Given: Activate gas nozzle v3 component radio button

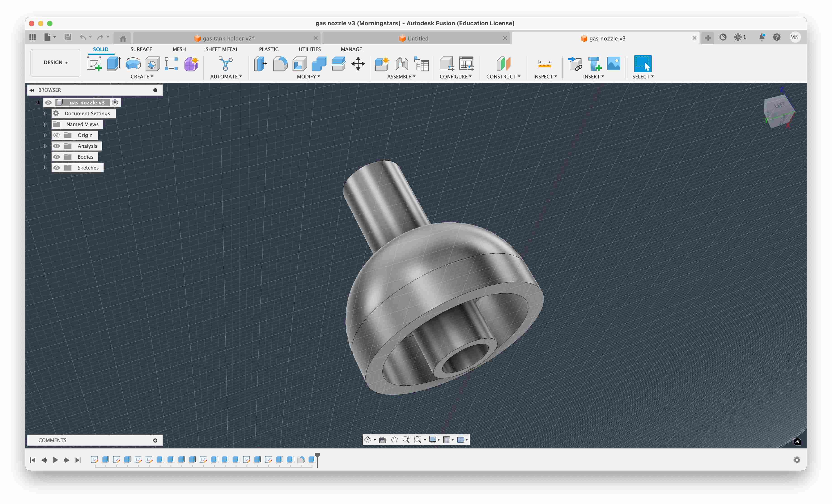Looking at the screenshot, I should point(115,103).
